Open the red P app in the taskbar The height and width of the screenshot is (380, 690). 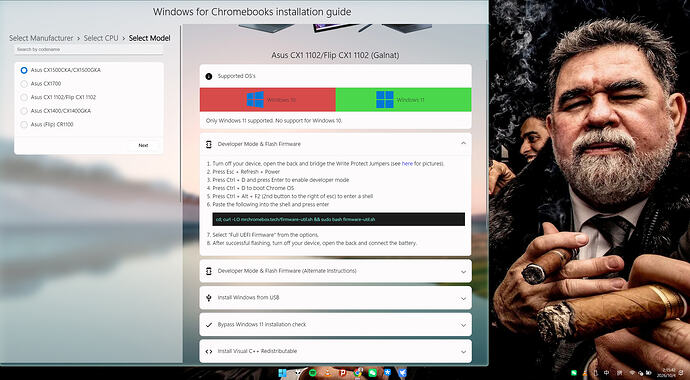343,373
